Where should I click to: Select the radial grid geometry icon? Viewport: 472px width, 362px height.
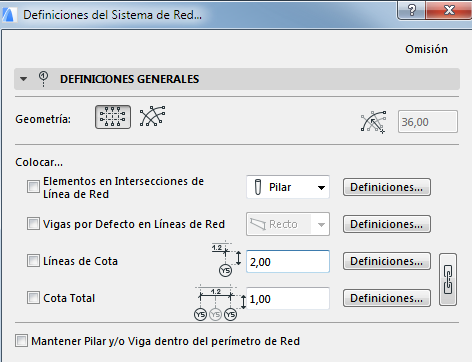[x=152, y=116]
